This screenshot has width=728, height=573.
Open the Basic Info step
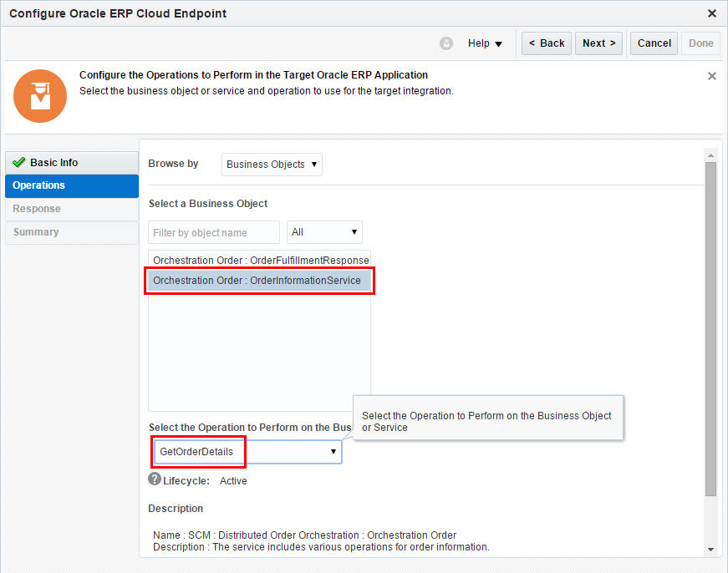pos(72,163)
